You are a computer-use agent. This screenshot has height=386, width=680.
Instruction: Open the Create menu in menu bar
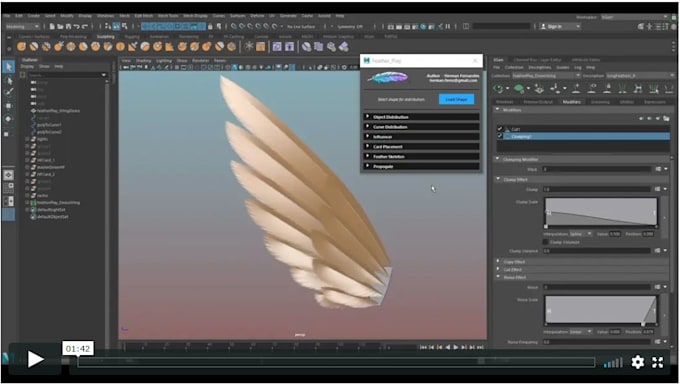tap(34, 16)
